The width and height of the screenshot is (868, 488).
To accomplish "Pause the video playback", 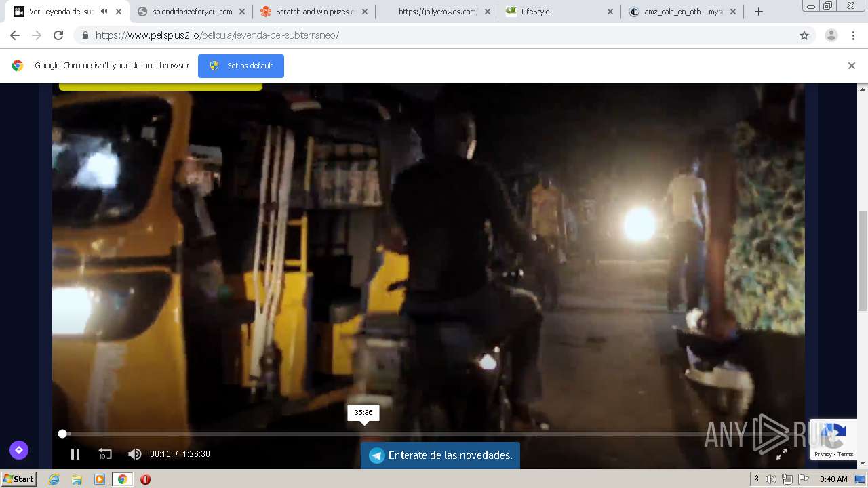I will [75, 454].
